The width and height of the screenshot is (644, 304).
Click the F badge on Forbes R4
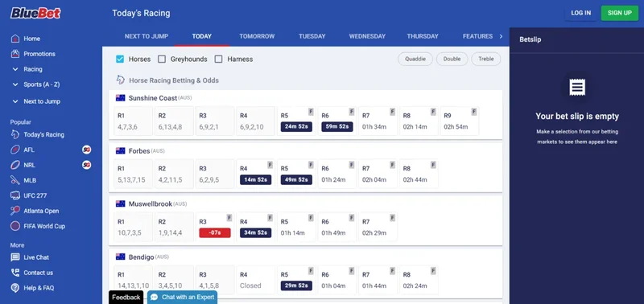coord(270,165)
